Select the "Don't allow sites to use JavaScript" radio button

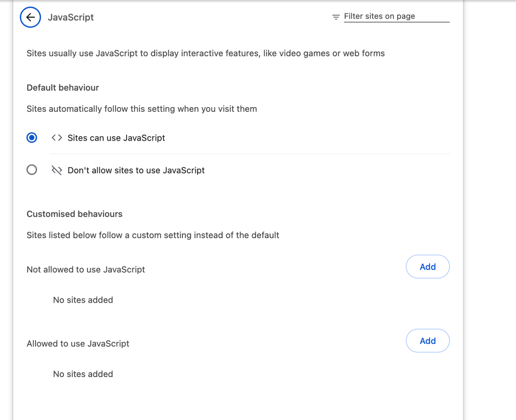click(x=32, y=170)
